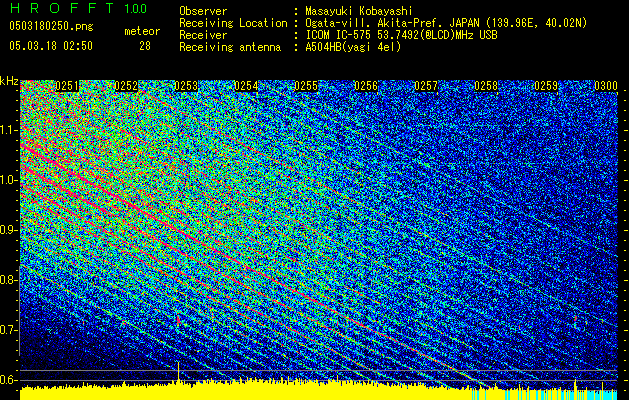This screenshot has height=400, width=629.
Task: Click the 0.9 kHz axis label
Action: (9, 230)
